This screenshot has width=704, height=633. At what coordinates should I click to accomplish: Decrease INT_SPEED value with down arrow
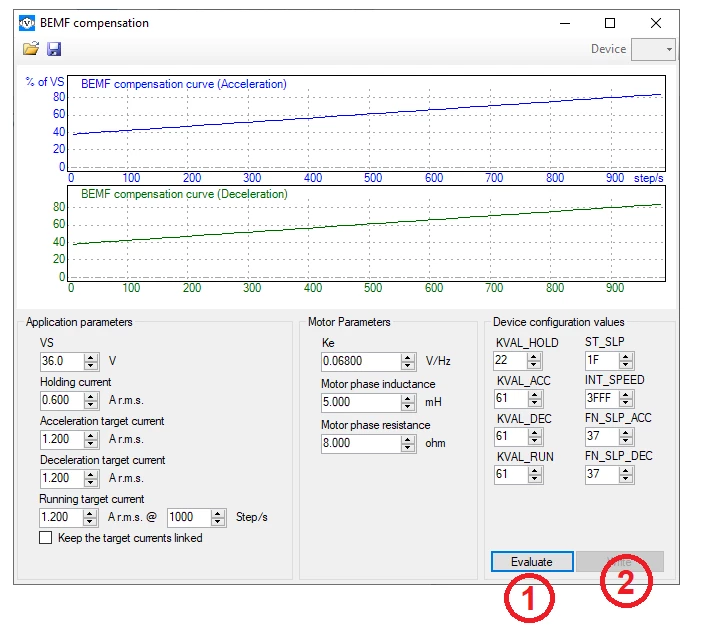point(625,402)
